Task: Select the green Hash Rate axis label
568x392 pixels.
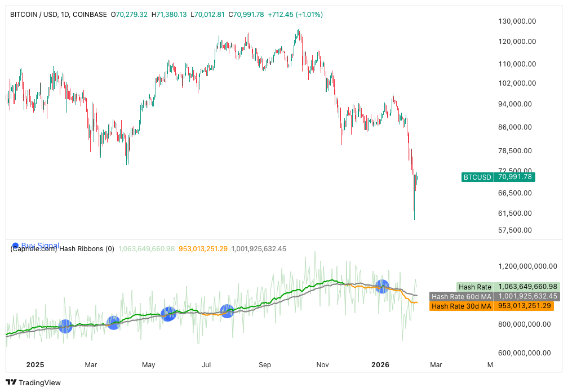Action: click(x=476, y=287)
